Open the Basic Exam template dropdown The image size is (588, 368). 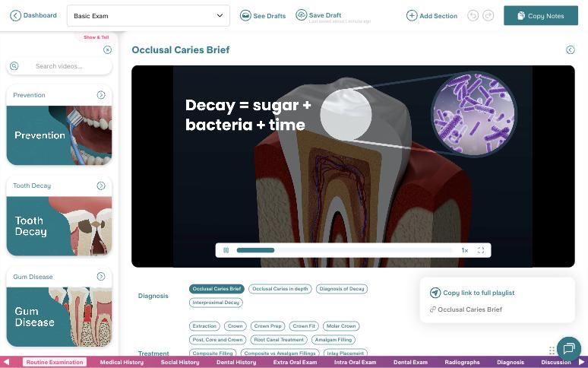[148, 16]
